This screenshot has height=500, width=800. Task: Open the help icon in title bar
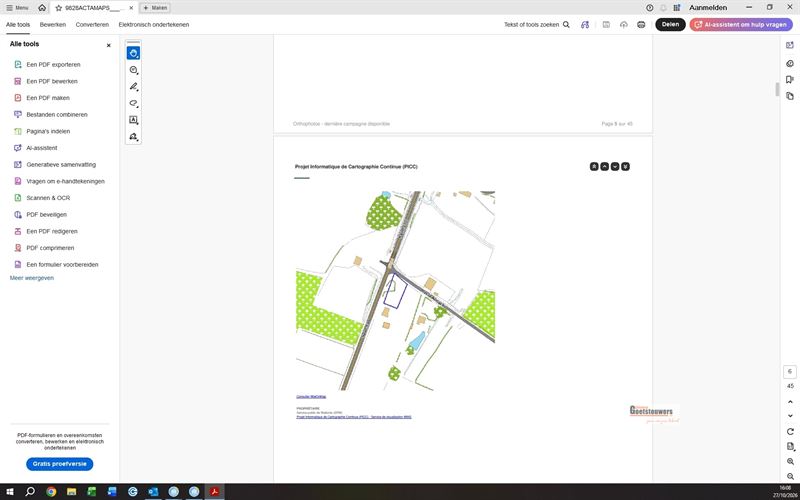649,8
